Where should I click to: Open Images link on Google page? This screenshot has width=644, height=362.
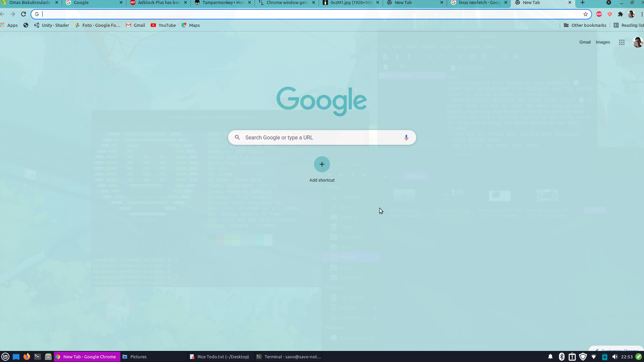(603, 42)
